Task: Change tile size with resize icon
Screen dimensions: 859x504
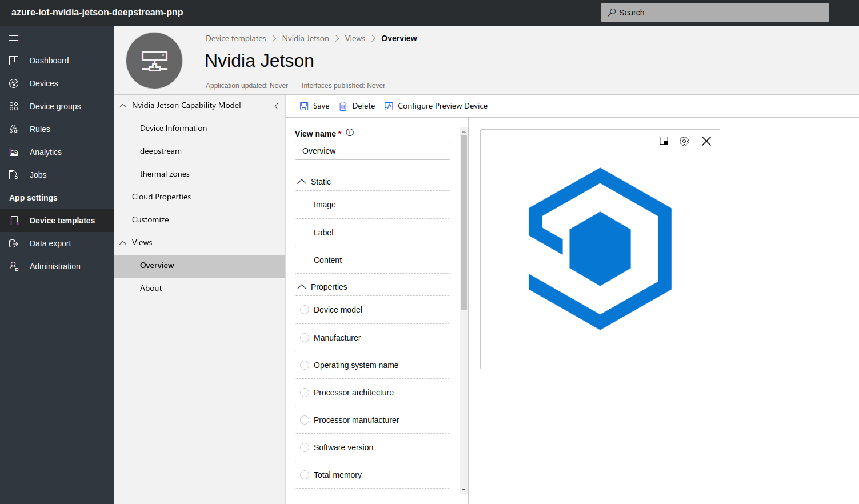Action: pos(664,141)
